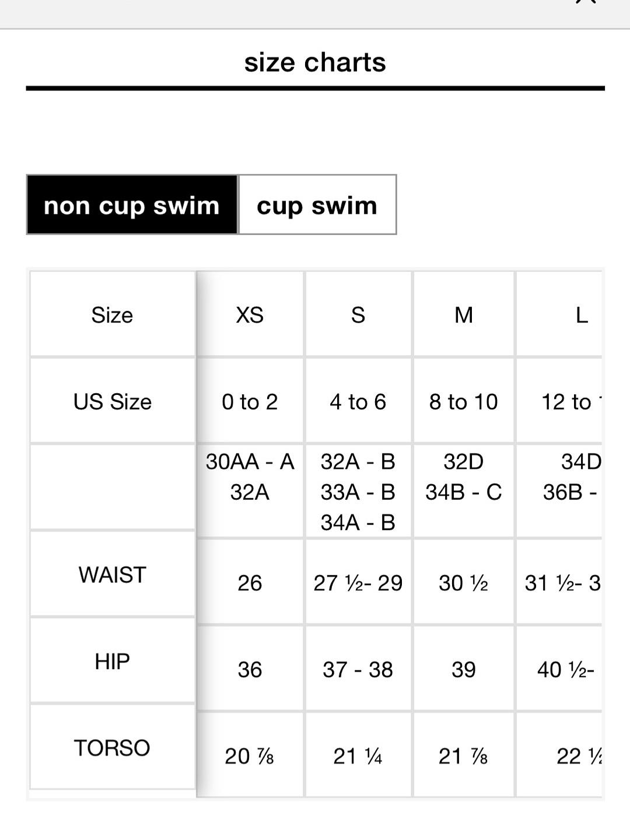
Task: Click the 0 to 2 US size cell
Action: [x=250, y=402]
